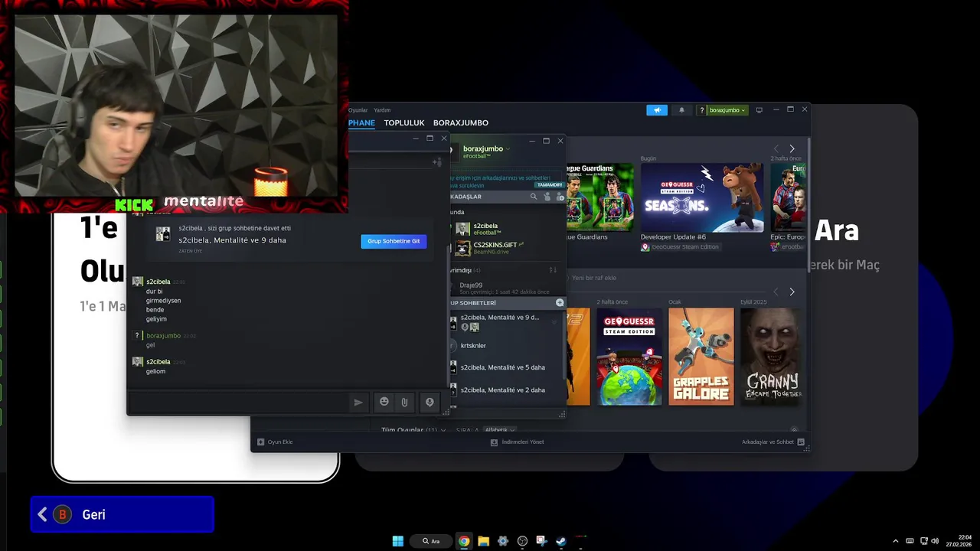Open chat with friend s2cibela

tap(506, 229)
